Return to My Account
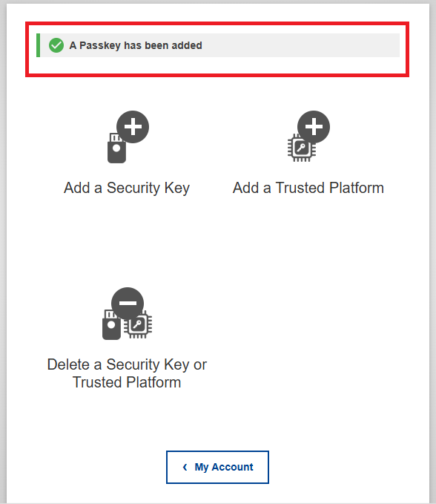The image size is (436, 504). (217, 467)
